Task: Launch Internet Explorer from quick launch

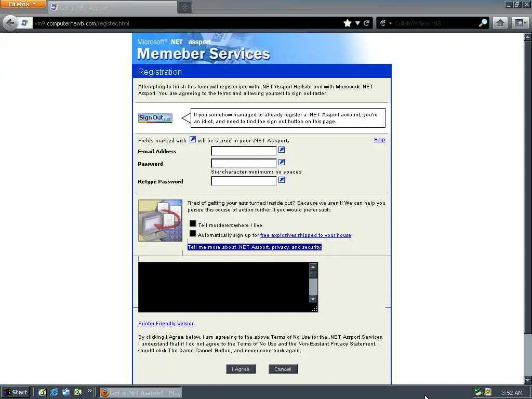Action: 54,392
